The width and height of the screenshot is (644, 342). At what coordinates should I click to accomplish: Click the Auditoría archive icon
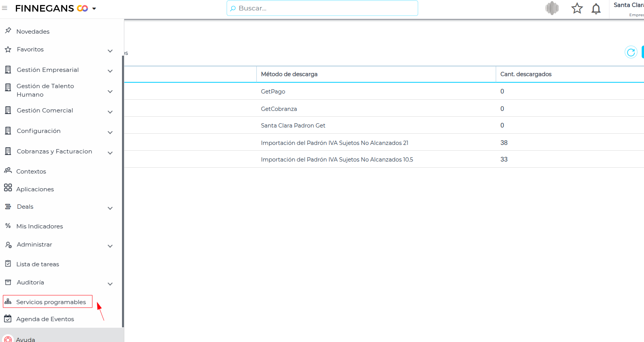(x=8, y=282)
